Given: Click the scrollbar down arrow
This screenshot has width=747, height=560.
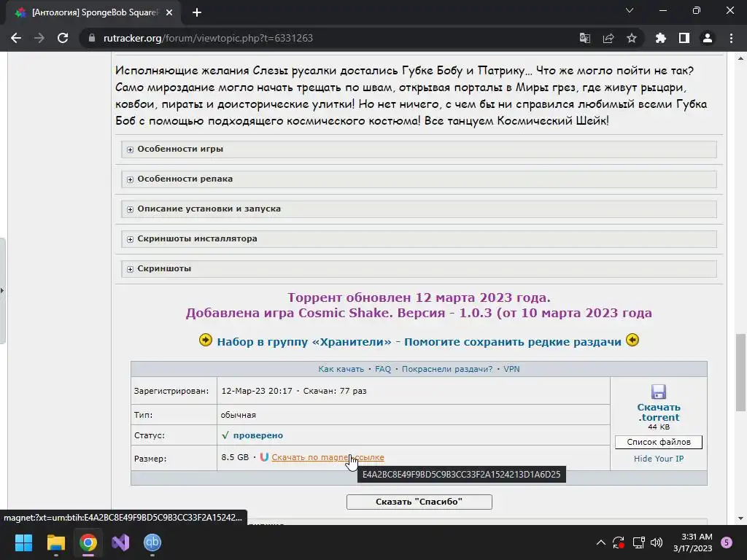Looking at the screenshot, I should [x=740, y=518].
